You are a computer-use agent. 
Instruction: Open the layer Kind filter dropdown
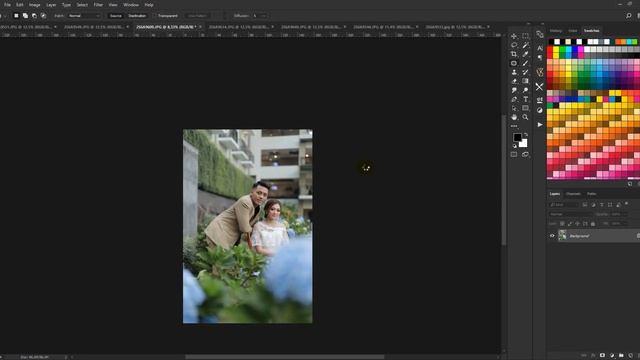[564, 204]
